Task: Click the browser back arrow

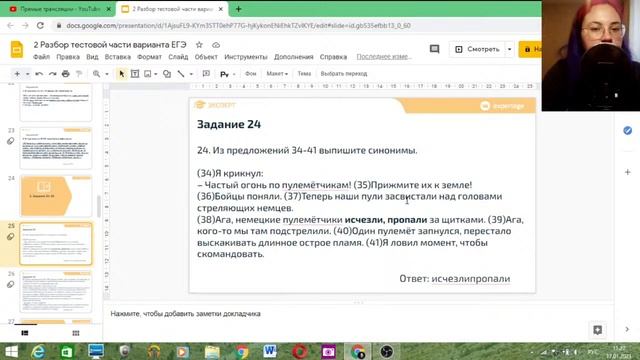Action: pyautogui.click(x=11, y=26)
